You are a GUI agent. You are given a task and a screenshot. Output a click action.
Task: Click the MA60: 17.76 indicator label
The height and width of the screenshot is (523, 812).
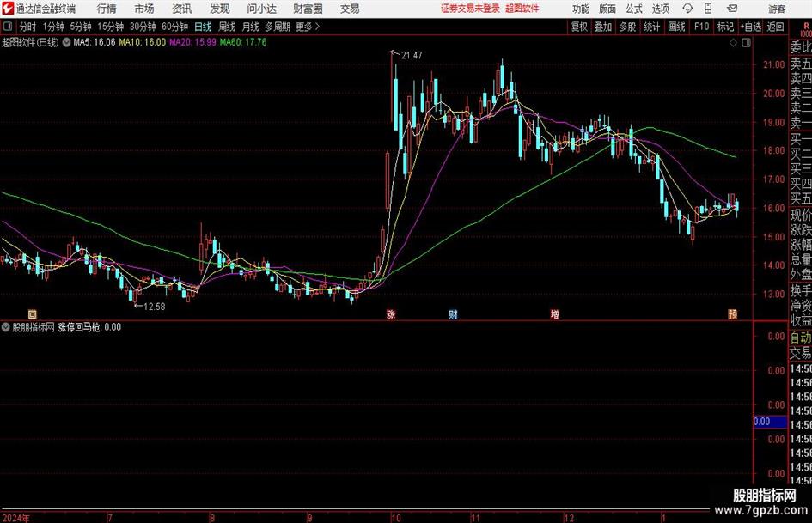[x=243, y=42]
